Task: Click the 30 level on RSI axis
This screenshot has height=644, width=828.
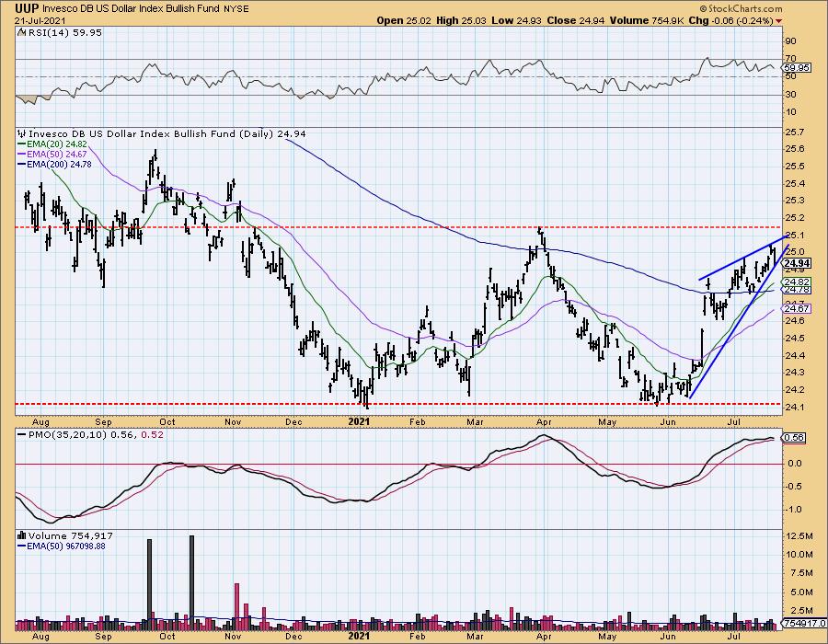Action: coord(790,95)
